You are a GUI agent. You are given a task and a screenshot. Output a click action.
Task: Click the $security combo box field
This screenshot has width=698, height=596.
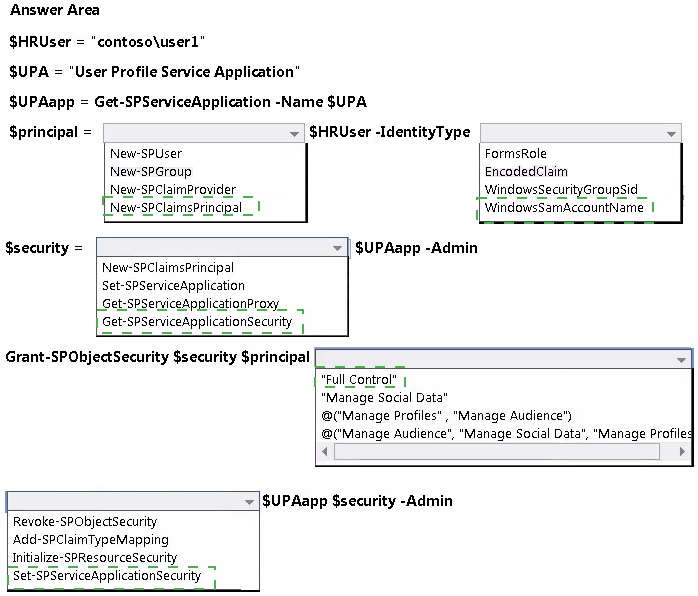point(222,247)
